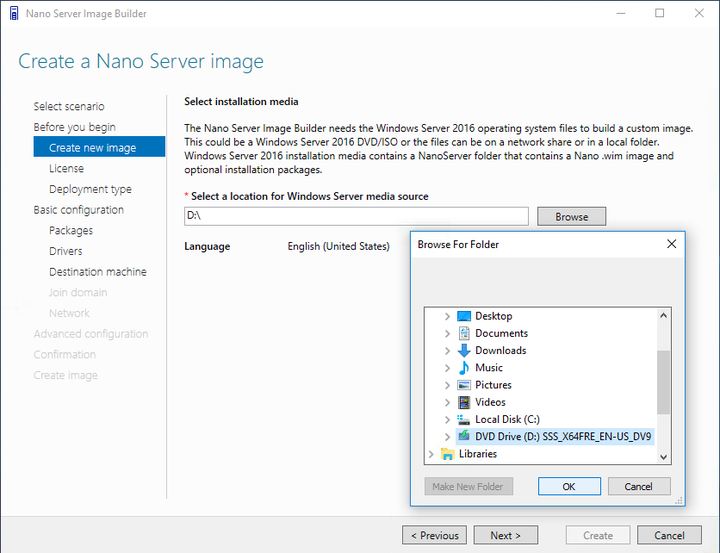Click the folder tree scrollbar thumb
Screen dimensions: 720x553
click(x=663, y=382)
